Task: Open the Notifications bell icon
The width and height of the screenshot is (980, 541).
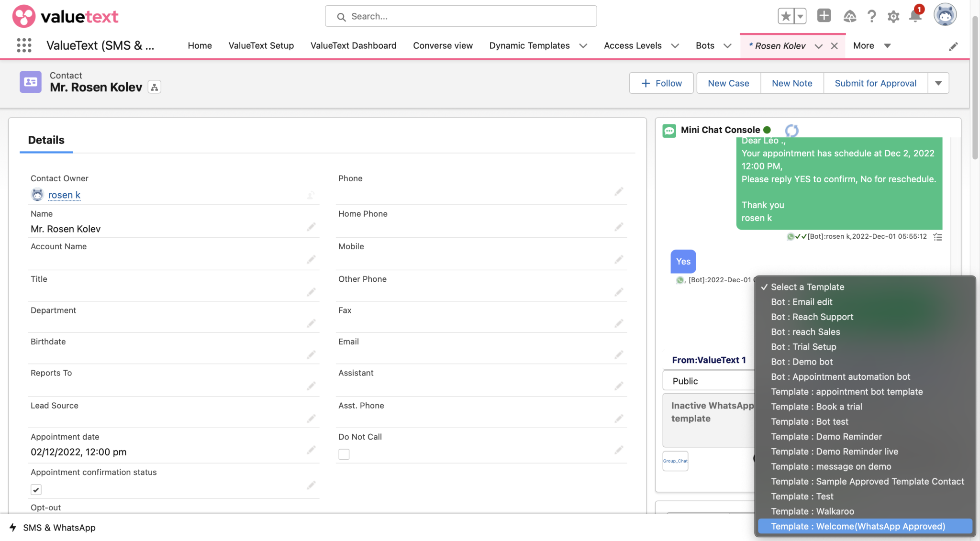Action: [915, 16]
